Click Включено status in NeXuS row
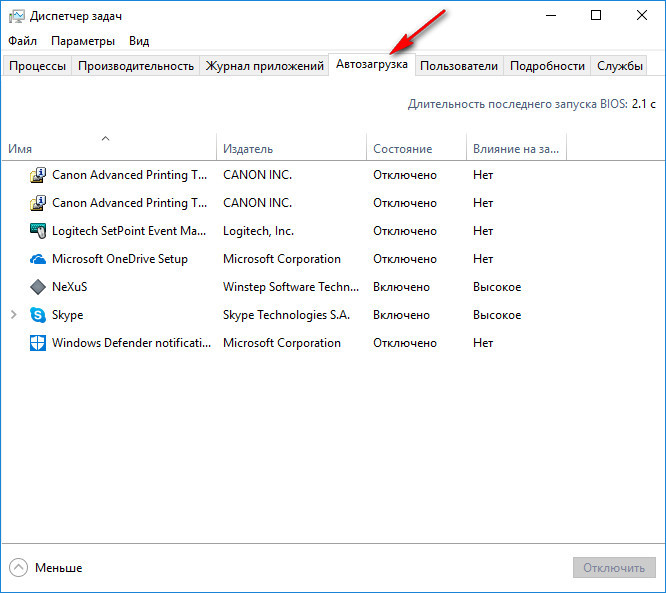Image resolution: width=666 pixels, height=593 pixels. tap(401, 287)
